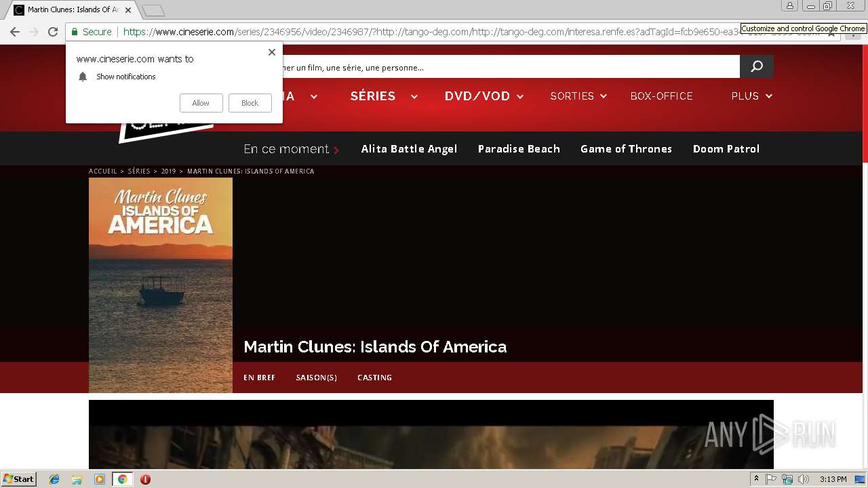Click the Martin Clunes: Islands Of America title

(375, 347)
